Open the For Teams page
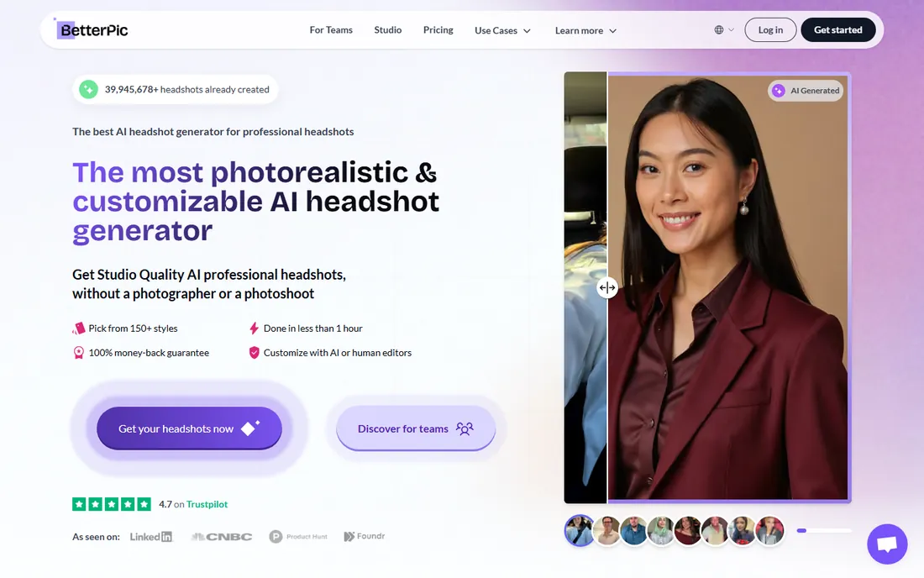 coord(331,30)
